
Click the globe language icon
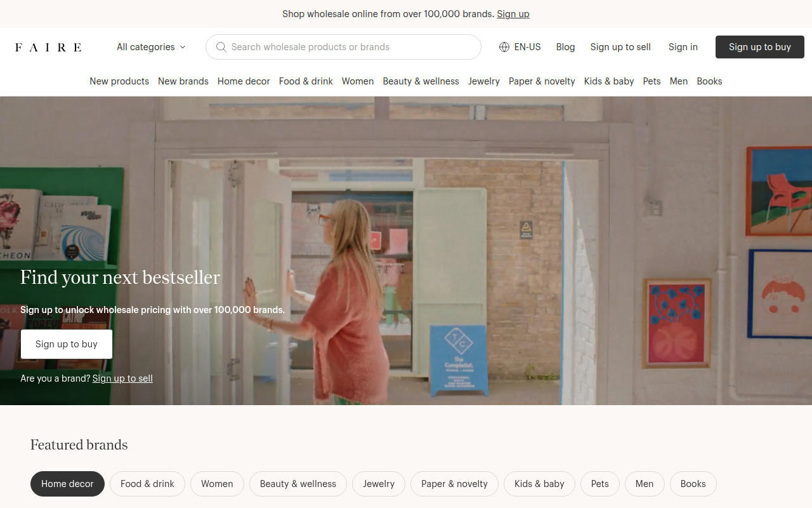[x=504, y=47]
